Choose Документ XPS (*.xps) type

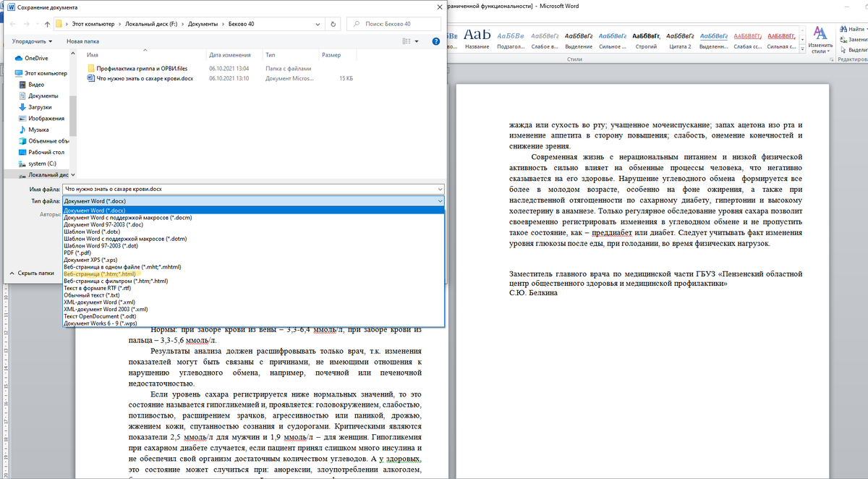point(253,260)
